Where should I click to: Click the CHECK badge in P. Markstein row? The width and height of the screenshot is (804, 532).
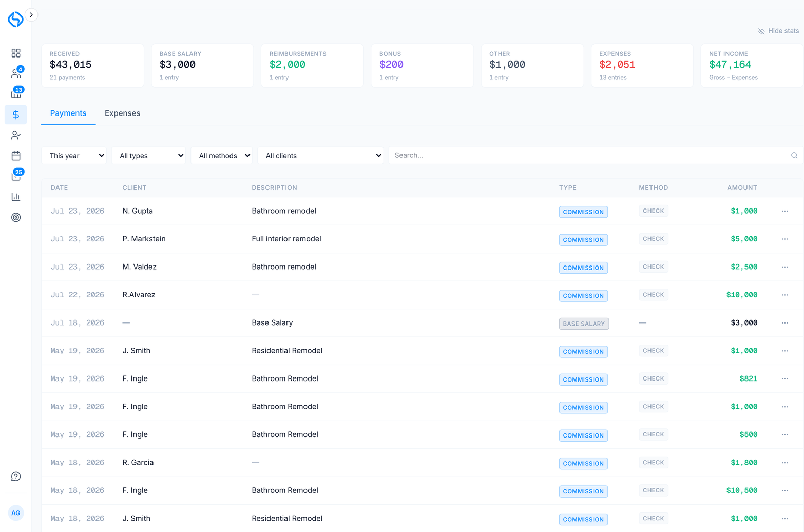click(x=654, y=239)
